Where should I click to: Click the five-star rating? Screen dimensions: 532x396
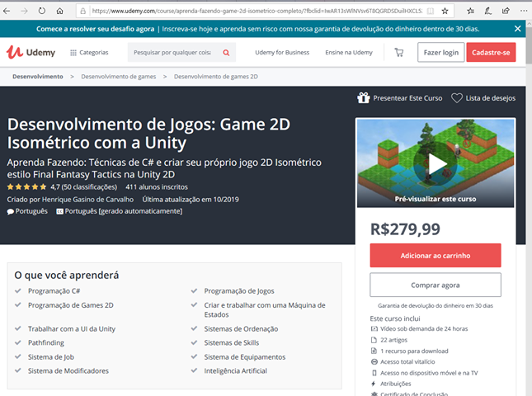[26, 186]
